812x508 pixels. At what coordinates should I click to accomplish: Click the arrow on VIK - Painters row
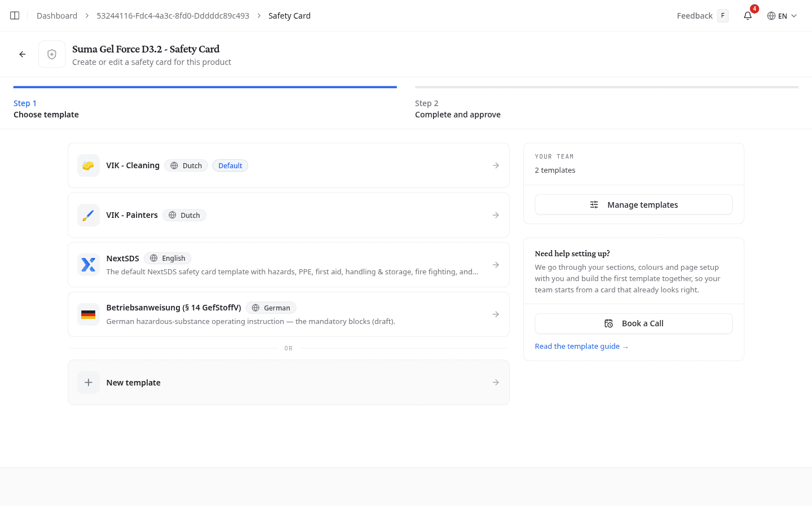pos(496,215)
